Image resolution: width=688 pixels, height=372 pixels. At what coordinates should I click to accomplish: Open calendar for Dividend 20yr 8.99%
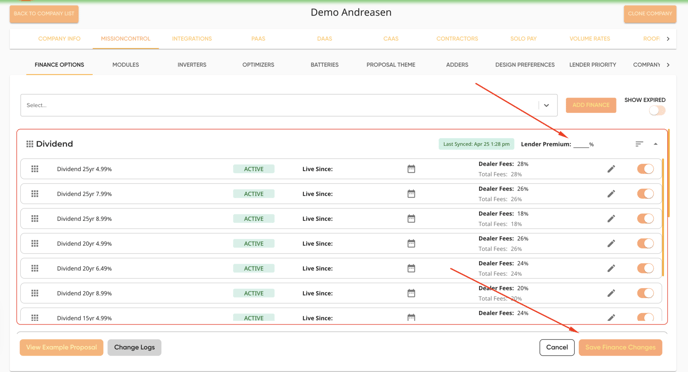tap(411, 293)
